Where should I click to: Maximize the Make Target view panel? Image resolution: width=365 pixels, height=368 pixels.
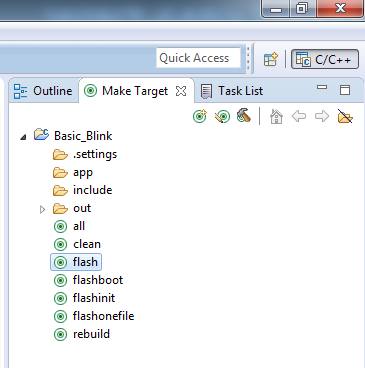[345, 90]
